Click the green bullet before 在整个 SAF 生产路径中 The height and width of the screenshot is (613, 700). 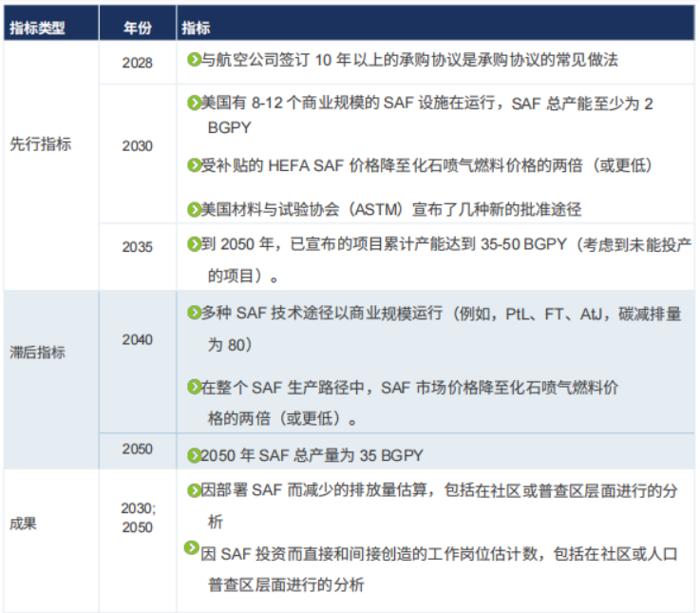pyautogui.click(x=194, y=387)
